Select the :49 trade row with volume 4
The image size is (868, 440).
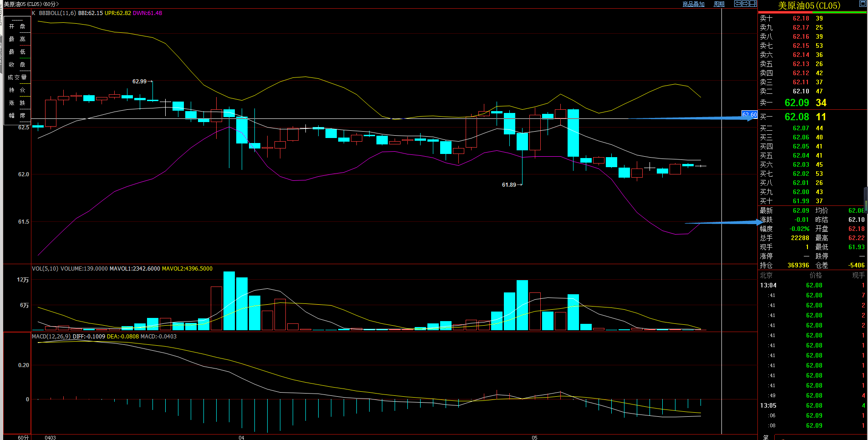[x=812, y=395]
